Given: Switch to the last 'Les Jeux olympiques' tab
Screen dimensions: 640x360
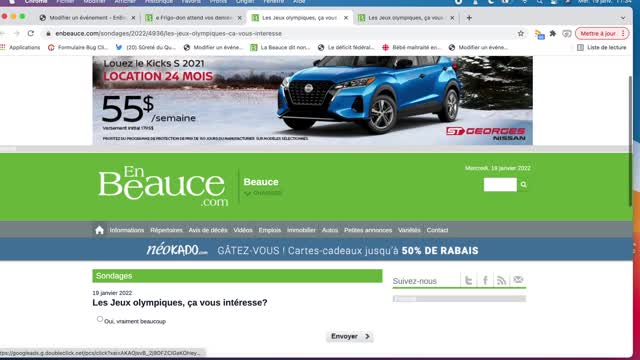Looking at the screenshot, I should point(407,18).
